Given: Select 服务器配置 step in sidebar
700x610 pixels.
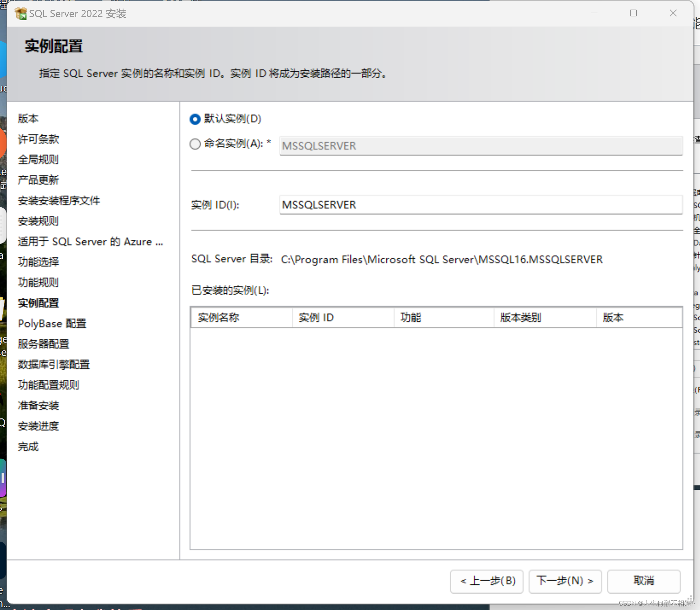Looking at the screenshot, I should (x=44, y=344).
